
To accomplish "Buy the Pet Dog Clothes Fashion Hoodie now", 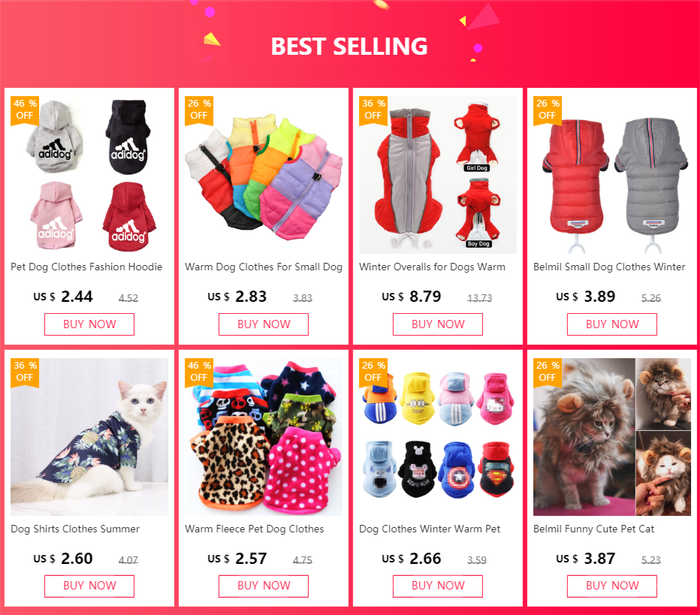I will click(x=89, y=324).
